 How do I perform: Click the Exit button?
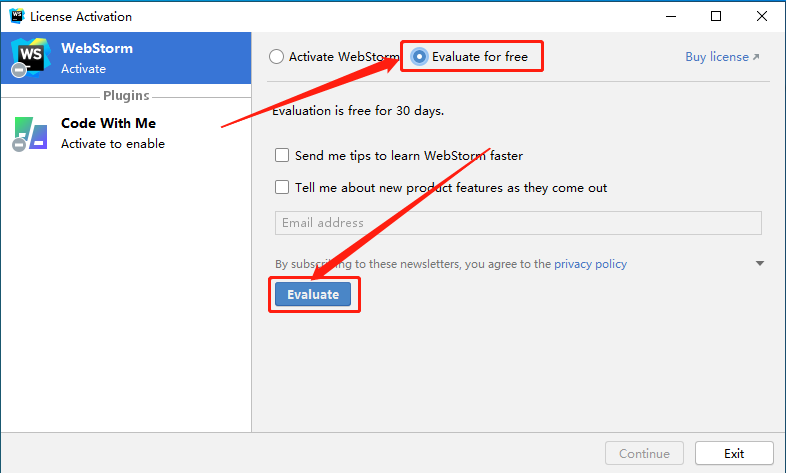734,453
